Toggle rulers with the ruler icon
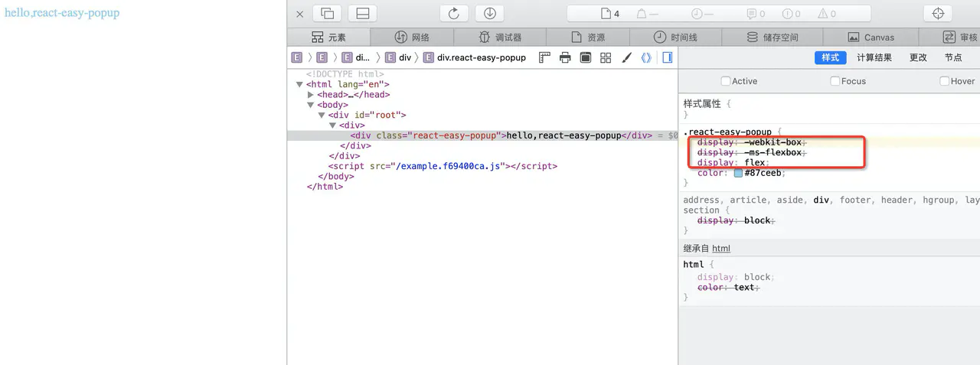This screenshot has height=365, width=980. click(x=545, y=57)
